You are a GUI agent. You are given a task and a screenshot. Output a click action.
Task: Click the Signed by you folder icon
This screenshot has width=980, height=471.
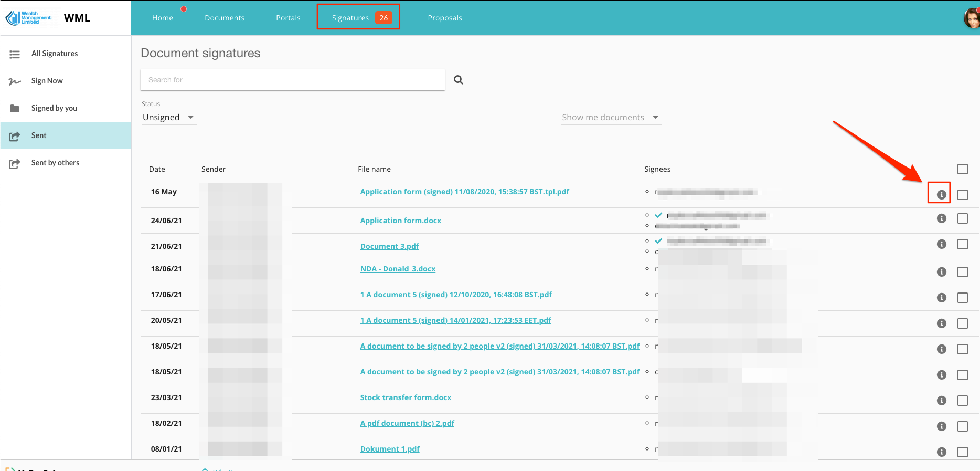click(x=15, y=109)
